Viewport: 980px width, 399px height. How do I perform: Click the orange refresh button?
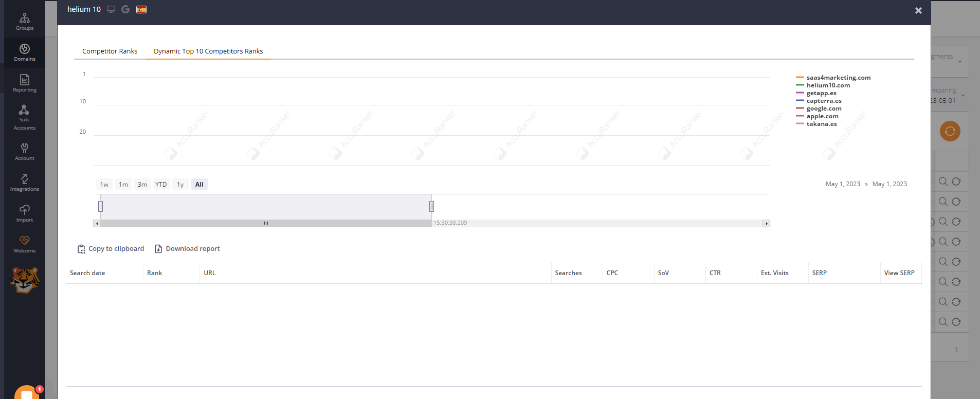point(950,131)
